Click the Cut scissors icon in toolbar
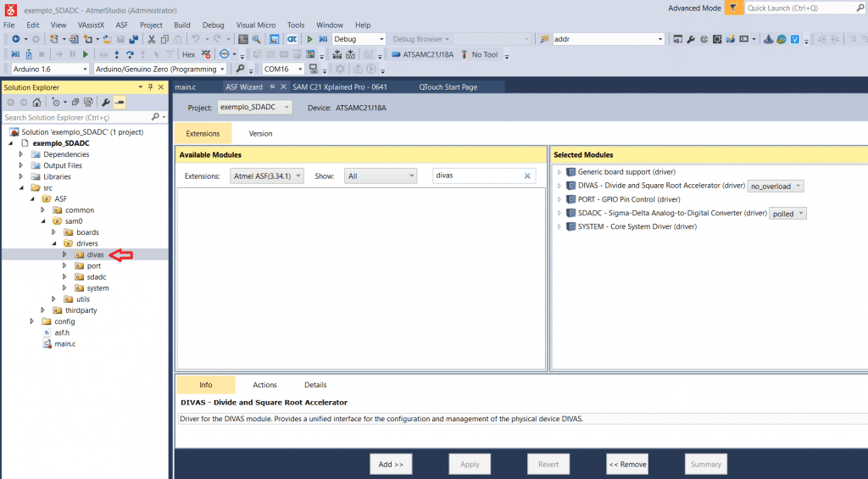 152,39
